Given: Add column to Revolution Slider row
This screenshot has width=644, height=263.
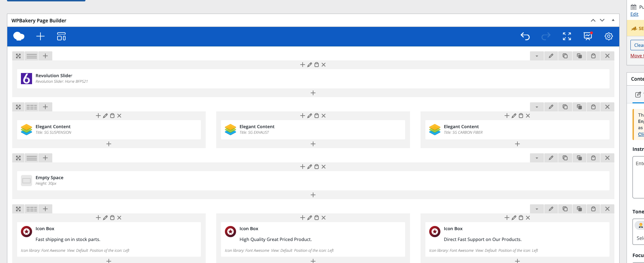Looking at the screenshot, I should (x=45, y=56).
